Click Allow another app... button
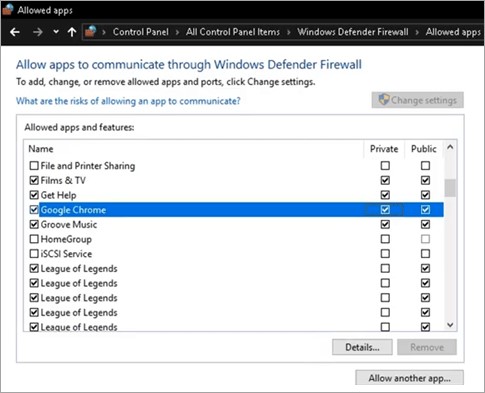This screenshot has height=393, width=485. (409, 378)
